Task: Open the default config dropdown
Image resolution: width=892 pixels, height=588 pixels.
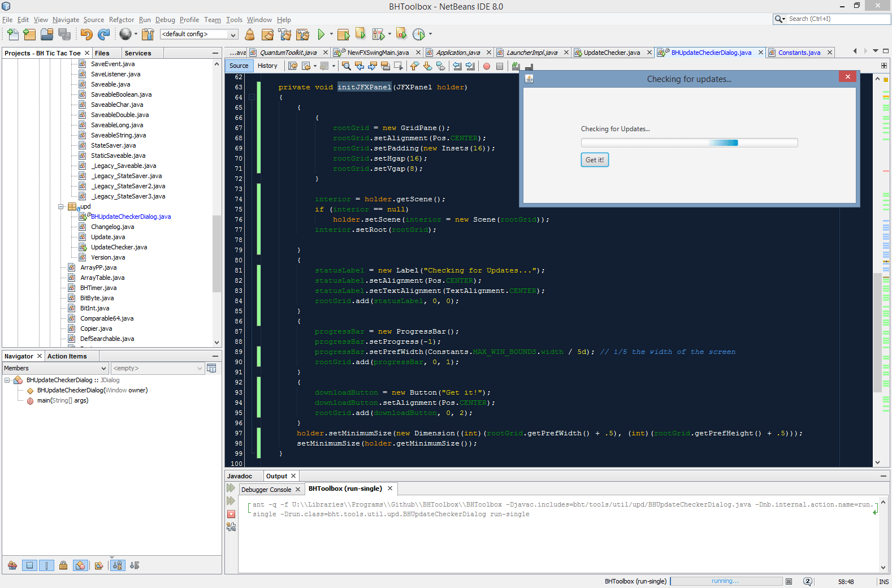Action: [x=199, y=34]
